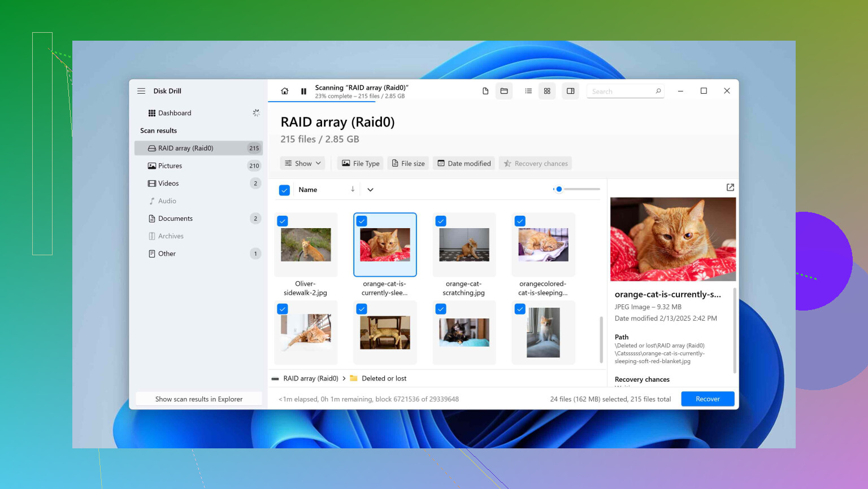Viewport: 868px width, 489px height.
Task: Open Documents category in sidebar
Action: point(175,219)
